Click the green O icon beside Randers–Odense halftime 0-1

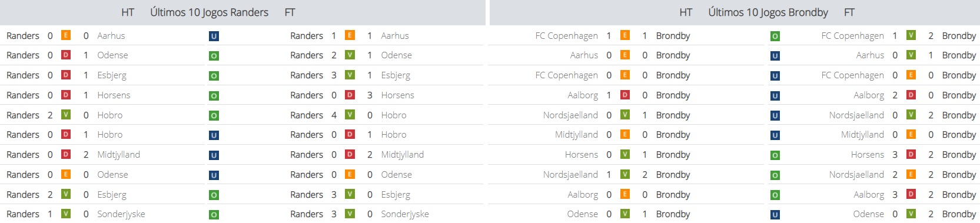214,56
